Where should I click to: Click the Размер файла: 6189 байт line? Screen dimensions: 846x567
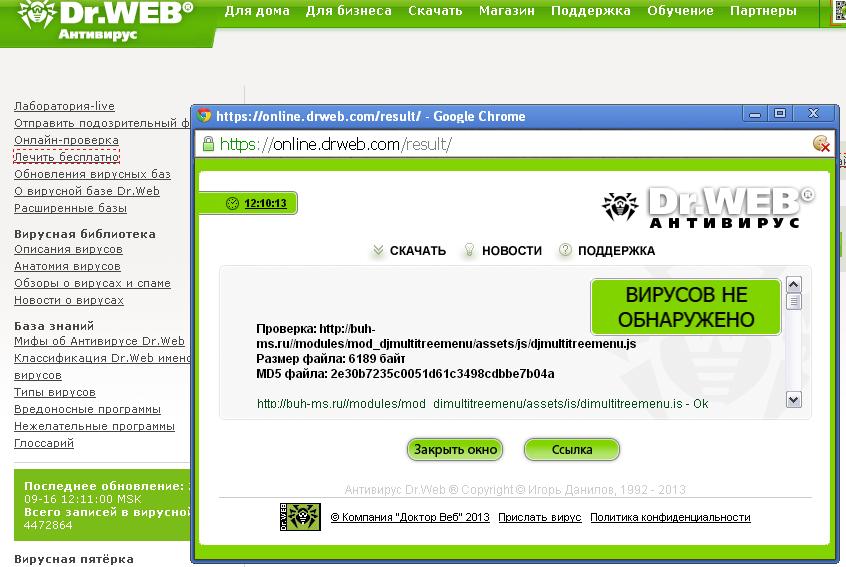[331, 359]
